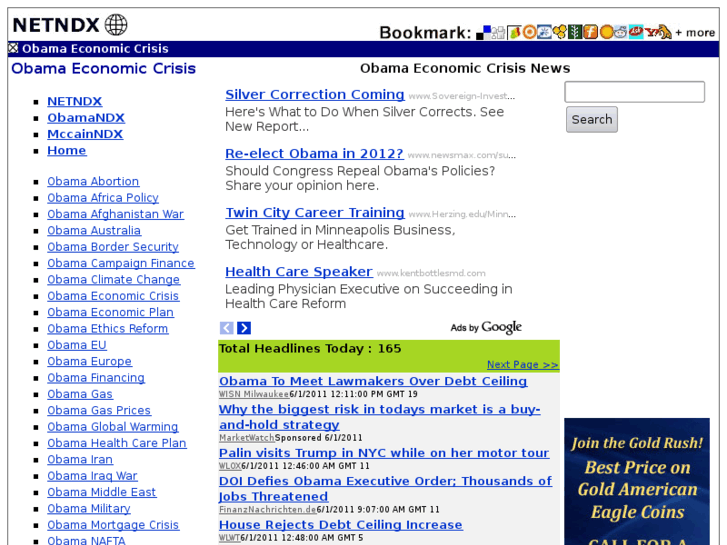Open the ObamaNDX link

pyautogui.click(x=86, y=117)
